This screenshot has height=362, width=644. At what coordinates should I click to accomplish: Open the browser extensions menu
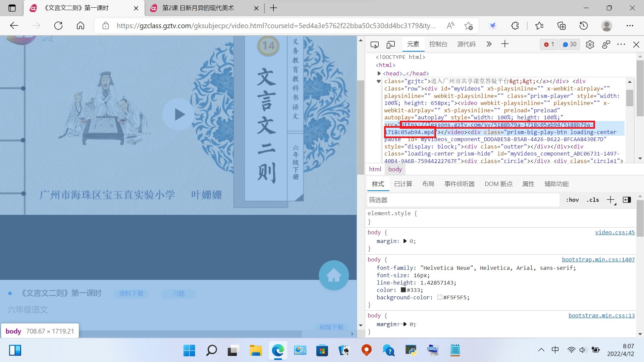tap(515, 26)
